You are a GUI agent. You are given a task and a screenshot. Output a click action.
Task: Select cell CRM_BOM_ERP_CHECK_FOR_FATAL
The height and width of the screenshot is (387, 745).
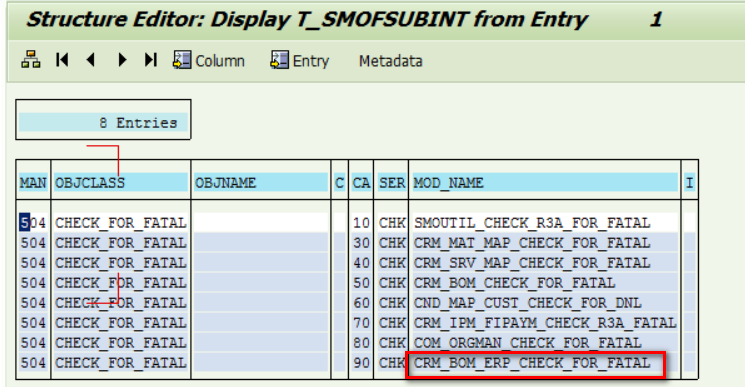545,363
